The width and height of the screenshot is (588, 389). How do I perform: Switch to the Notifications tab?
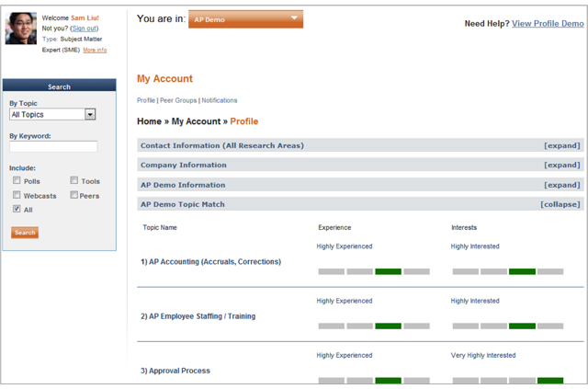220,100
